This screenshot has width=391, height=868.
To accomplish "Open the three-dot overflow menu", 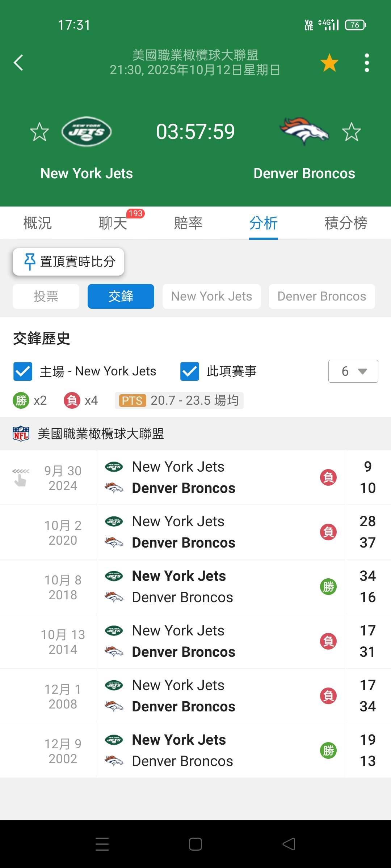I will coord(367,63).
